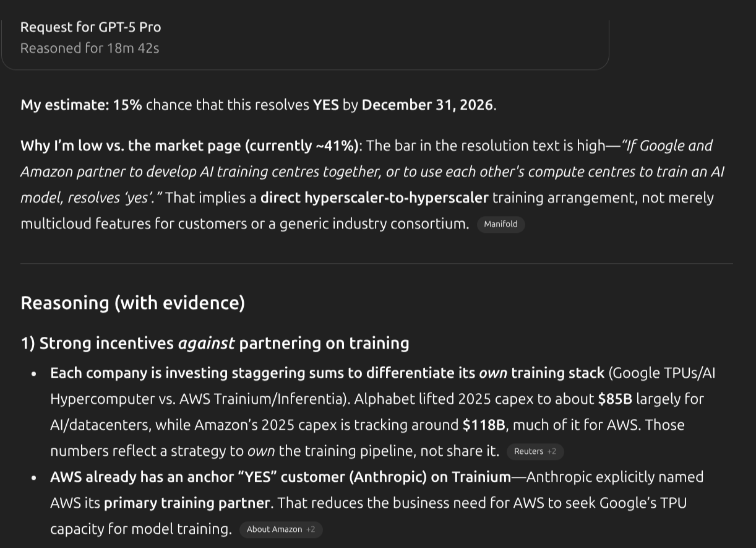The width and height of the screenshot is (756, 548).
Task: Open the Manifold citation chip
Action: click(x=500, y=224)
